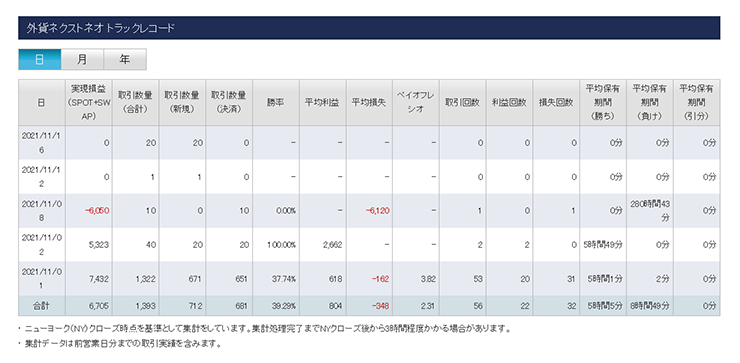
Task: Click the 平均保有期間 (引分) column header
Action: pos(697,102)
